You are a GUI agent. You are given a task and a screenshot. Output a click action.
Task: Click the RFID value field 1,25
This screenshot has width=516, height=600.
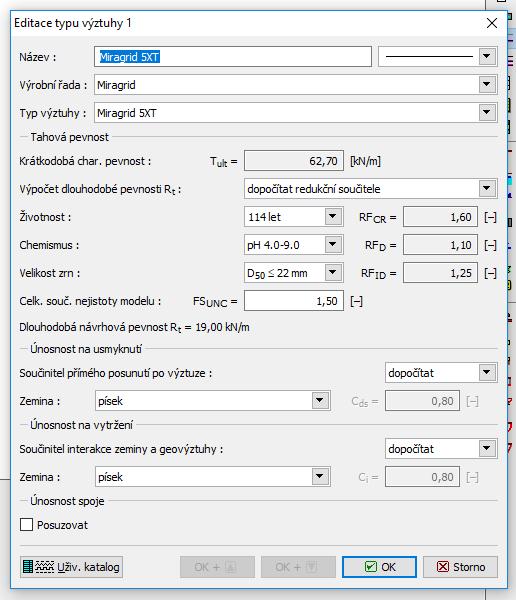click(440, 273)
